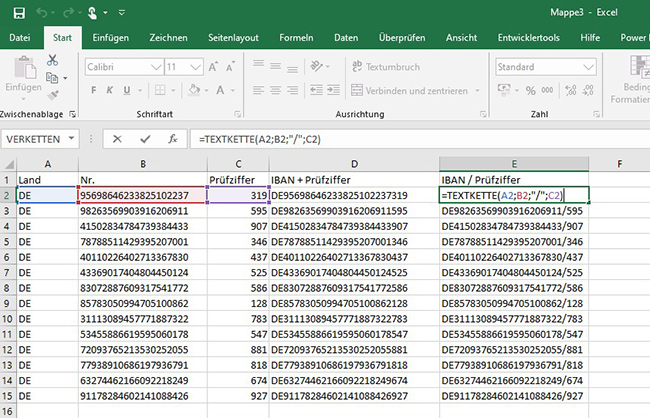The height and width of the screenshot is (418, 650).
Task: Switch to the Einfügen tab
Action: [111, 38]
